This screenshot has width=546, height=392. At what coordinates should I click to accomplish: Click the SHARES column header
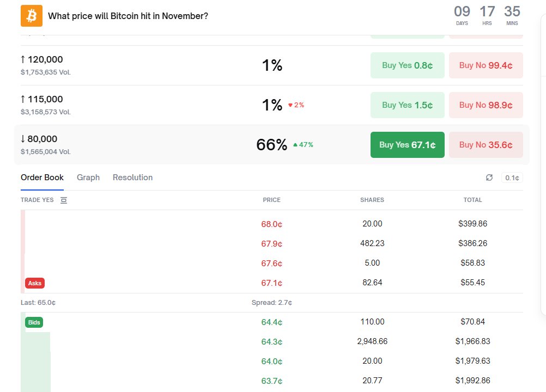click(x=372, y=200)
